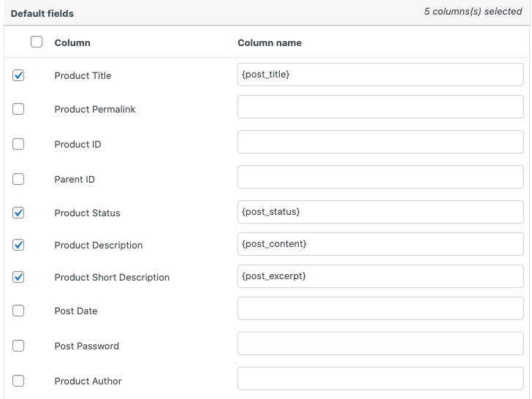The image size is (532, 399).
Task: Uncheck the Product Title checkbox
Action: pyautogui.click(x=19, y=75)
